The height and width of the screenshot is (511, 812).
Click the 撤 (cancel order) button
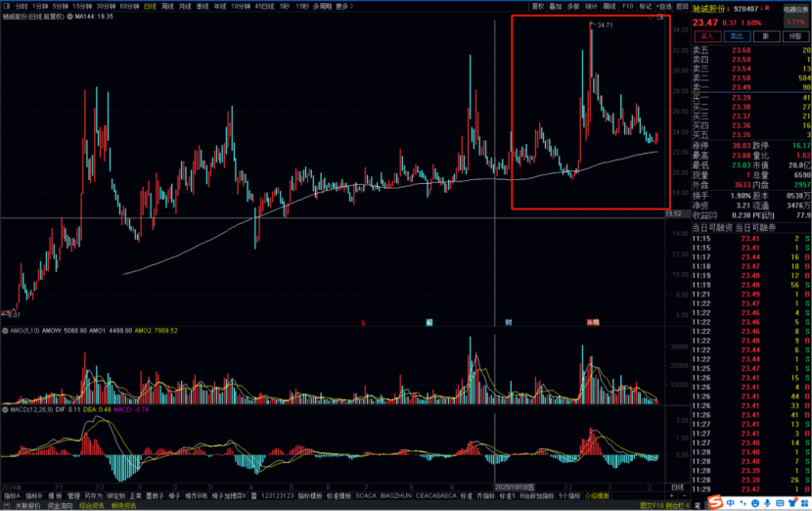pyautogui.click(x=765, y=35)
